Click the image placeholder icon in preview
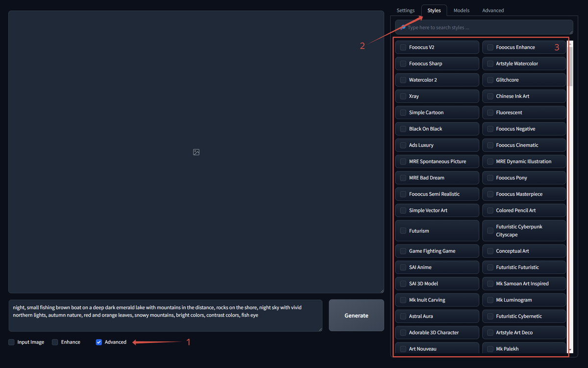This screenshot has height=368, width=588. 196,152
